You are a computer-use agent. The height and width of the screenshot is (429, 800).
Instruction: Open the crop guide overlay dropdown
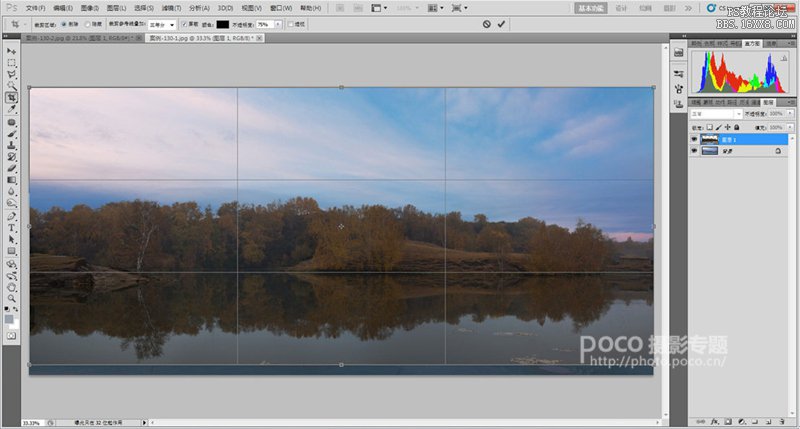coord(162,24)
